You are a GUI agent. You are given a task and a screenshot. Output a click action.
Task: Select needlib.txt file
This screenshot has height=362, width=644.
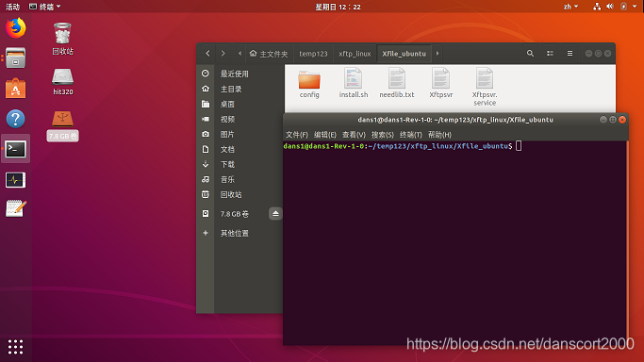click(397, 84)
